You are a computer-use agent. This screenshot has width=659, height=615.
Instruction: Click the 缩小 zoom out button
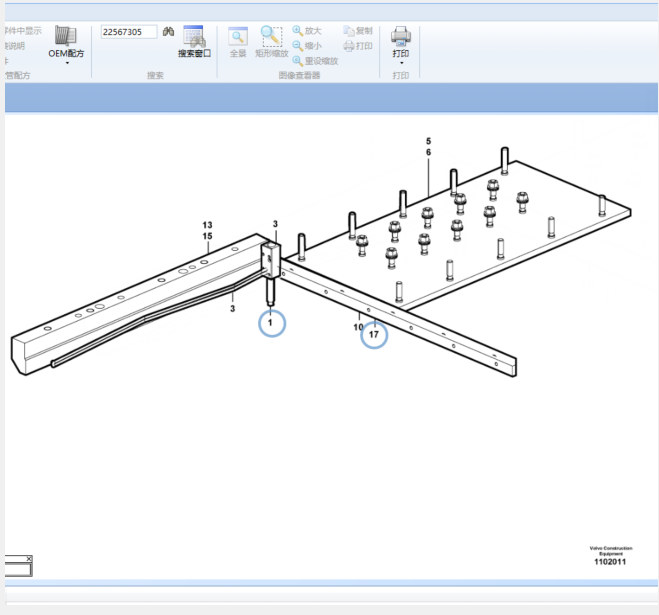point(307,46)
